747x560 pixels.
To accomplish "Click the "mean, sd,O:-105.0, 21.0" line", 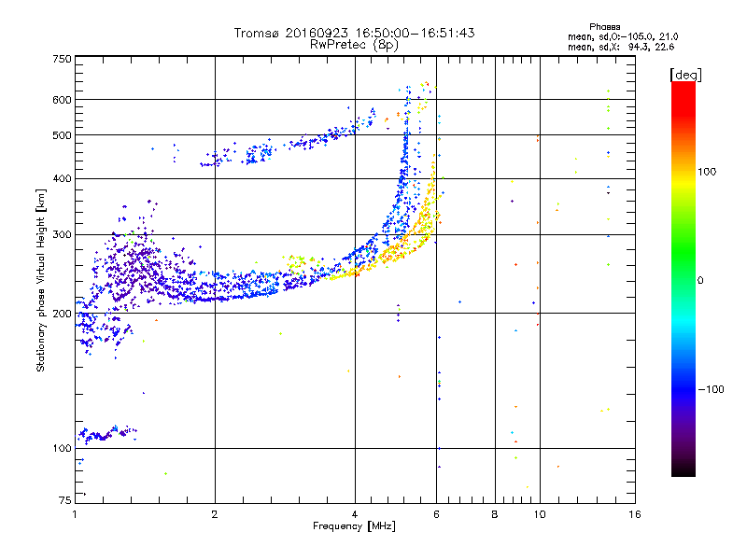I will [x=623, y=36].
